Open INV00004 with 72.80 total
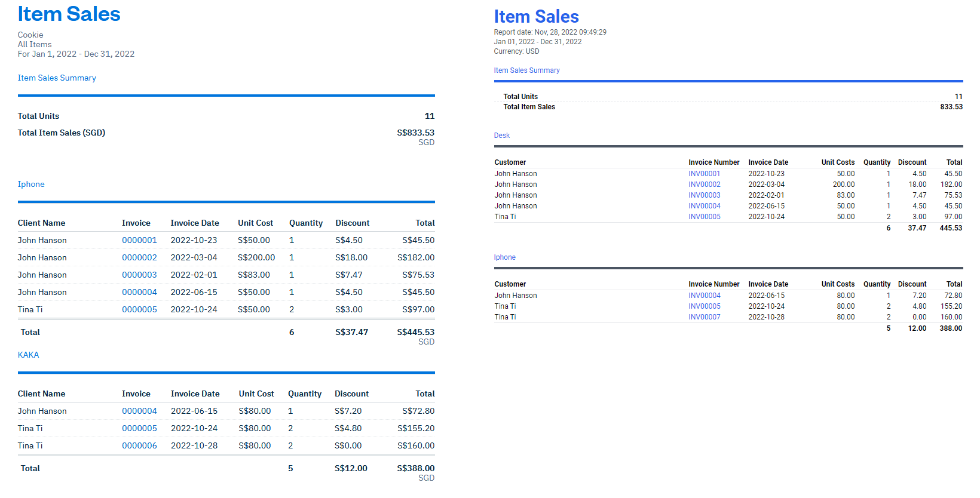The image size is (980, 498). (704, 296)
